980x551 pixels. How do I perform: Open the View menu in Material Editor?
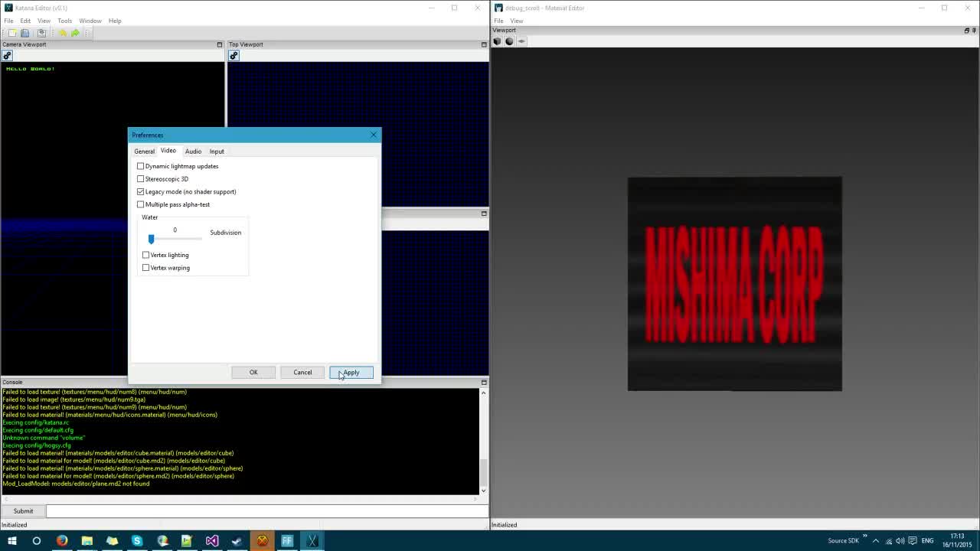[x=517, y=21]
